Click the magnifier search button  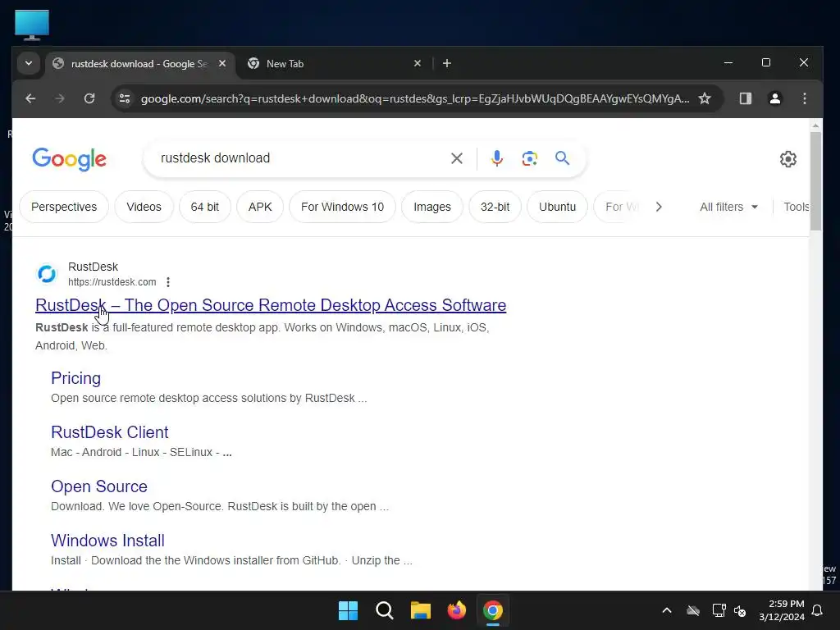[562, 158]
